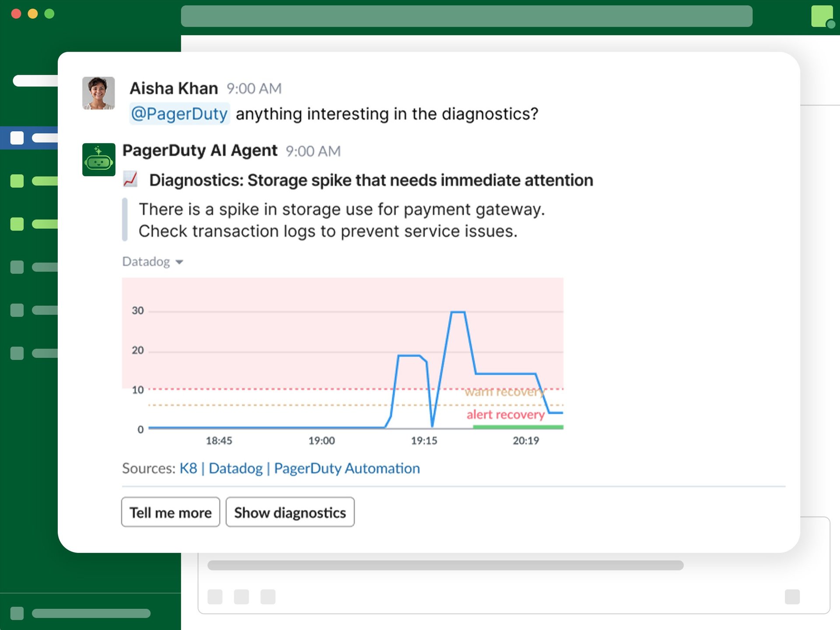Image resolution: width=840 pixels, height=630 pixels.
Task: Collapse the Datadog graph panel
Action: (179, 262)
